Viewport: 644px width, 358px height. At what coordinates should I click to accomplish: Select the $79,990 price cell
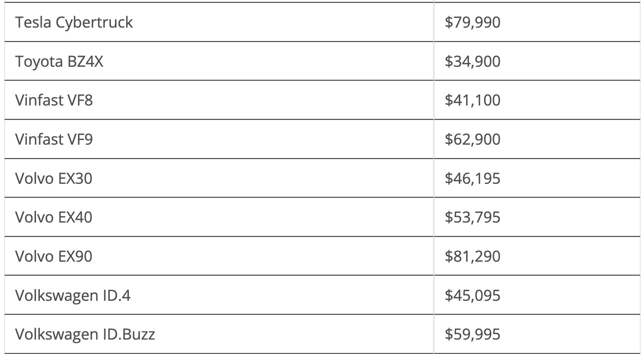[x=473, y=22]
